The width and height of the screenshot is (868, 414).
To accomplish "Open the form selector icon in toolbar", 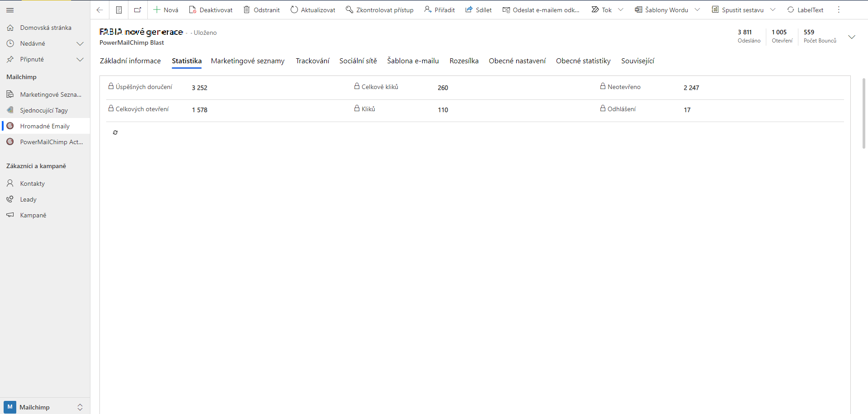I will tap(119, 10).
